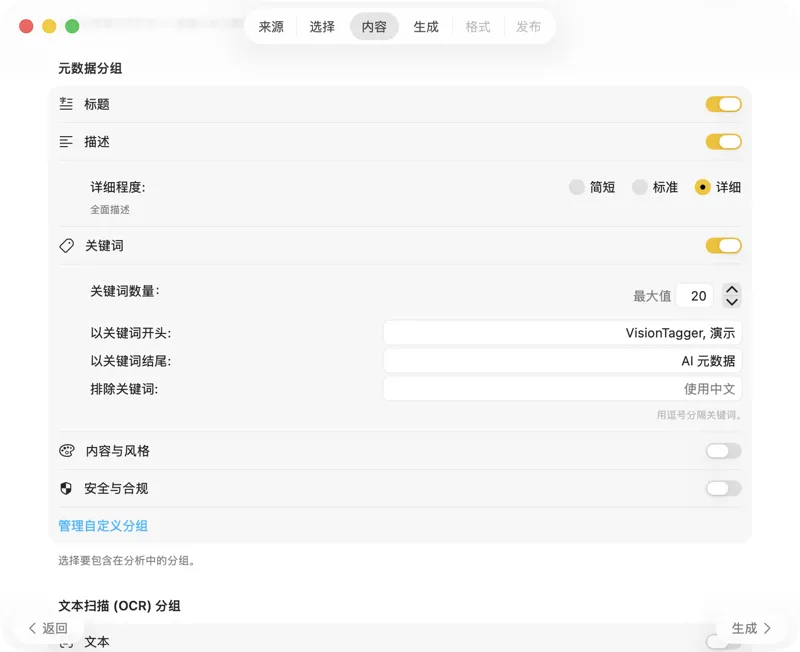The height and width of the screenshot is (652, 800).
Task: Increase keyword count with stepper up arrow
Action: (x=732, y=290)
